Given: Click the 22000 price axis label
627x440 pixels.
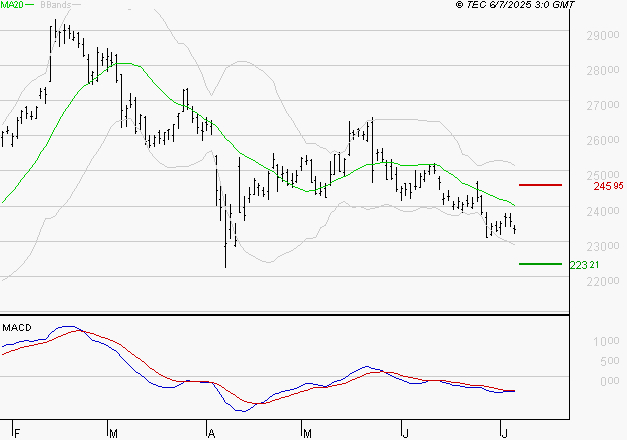Looking at the screenshot, I should [603, 282].
